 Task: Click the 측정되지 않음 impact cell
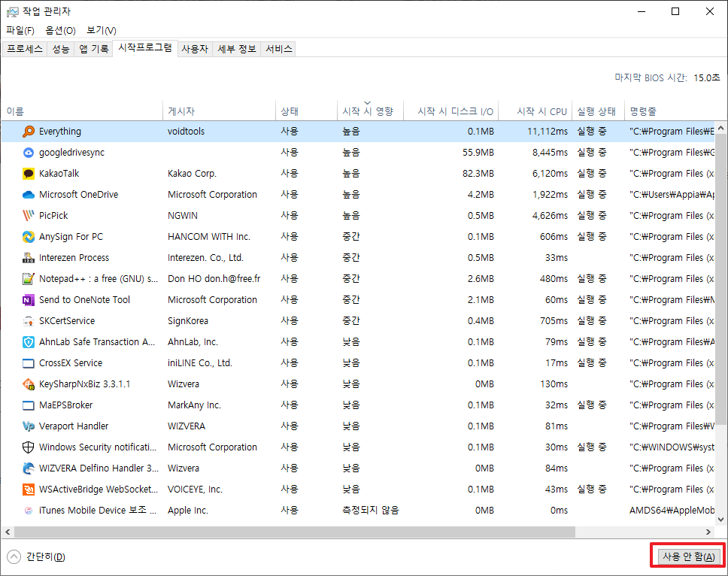click(371, 511)
